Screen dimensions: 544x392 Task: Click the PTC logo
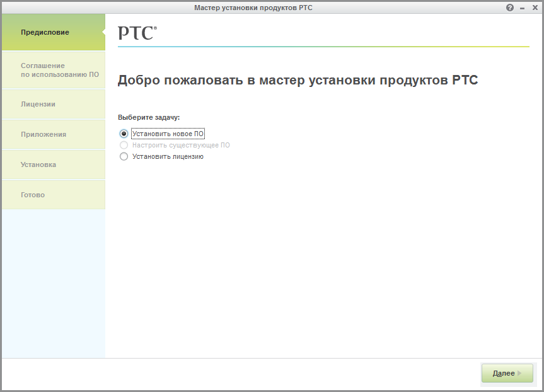137,33
